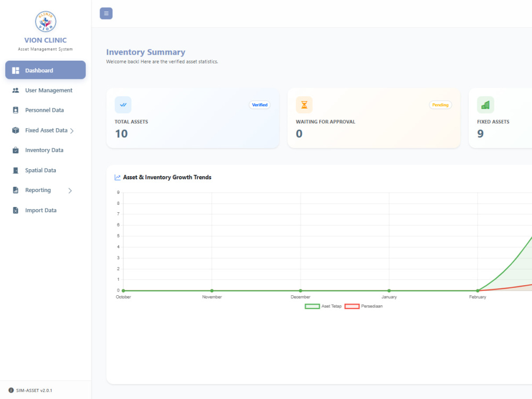The width and height of the screenshot is (532, 399).
Task: Click the Dashboard grid icon
Action: click(x=15, y=71)
